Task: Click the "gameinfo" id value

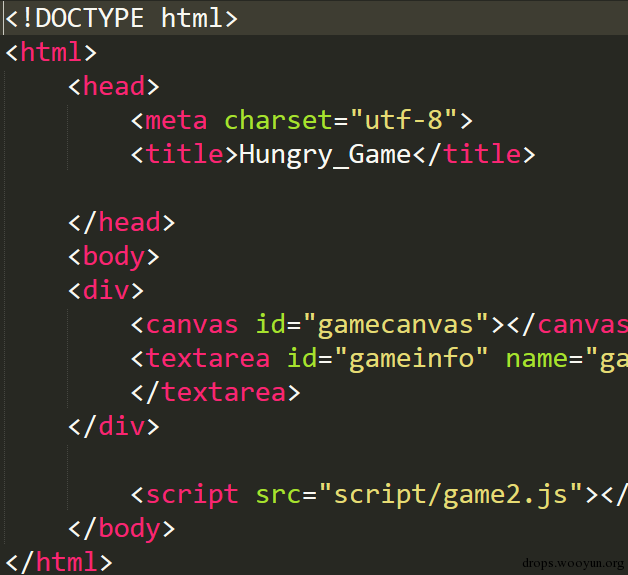Action: (411, 359)
